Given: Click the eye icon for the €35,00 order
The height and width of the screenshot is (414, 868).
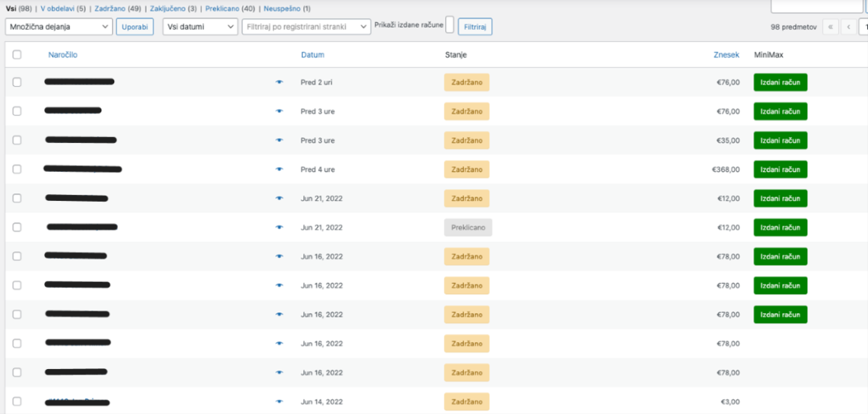Looking at the screenshot, I should click(279, 141).
